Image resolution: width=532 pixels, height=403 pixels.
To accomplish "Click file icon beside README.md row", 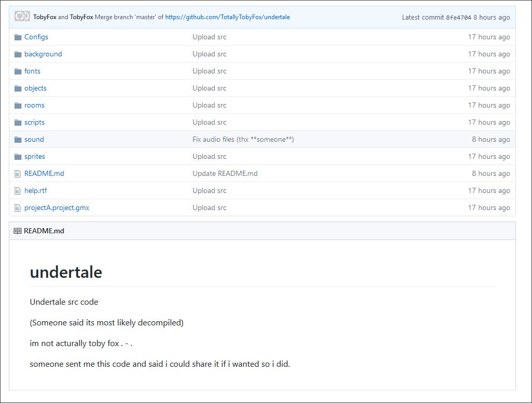I will tap(18, 174).
